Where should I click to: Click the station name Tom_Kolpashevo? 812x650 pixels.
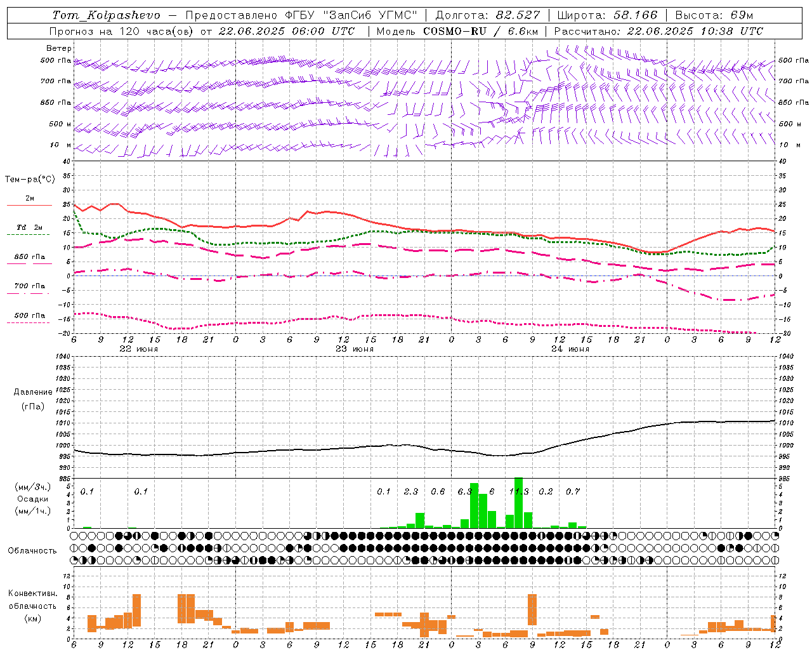[106, 15]
